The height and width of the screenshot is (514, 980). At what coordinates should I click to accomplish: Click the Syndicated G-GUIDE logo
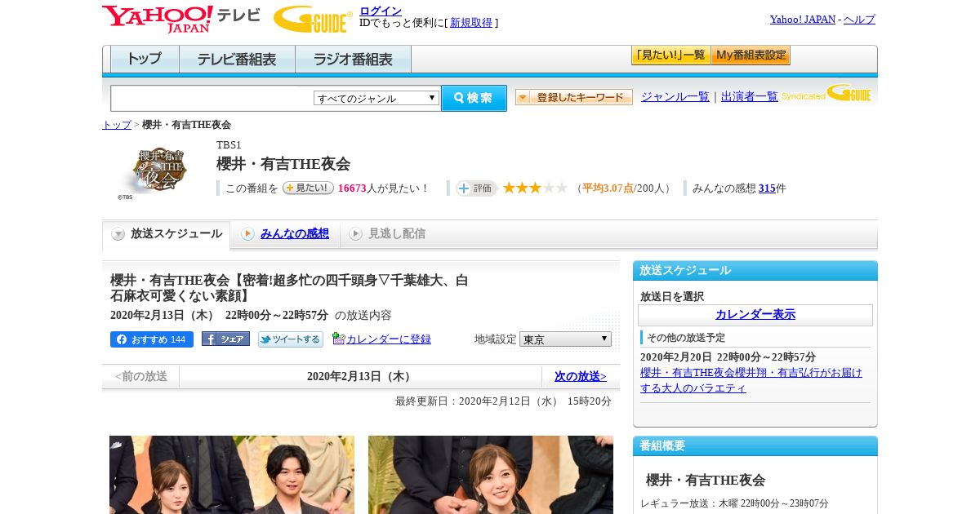(x=826, y=93)
